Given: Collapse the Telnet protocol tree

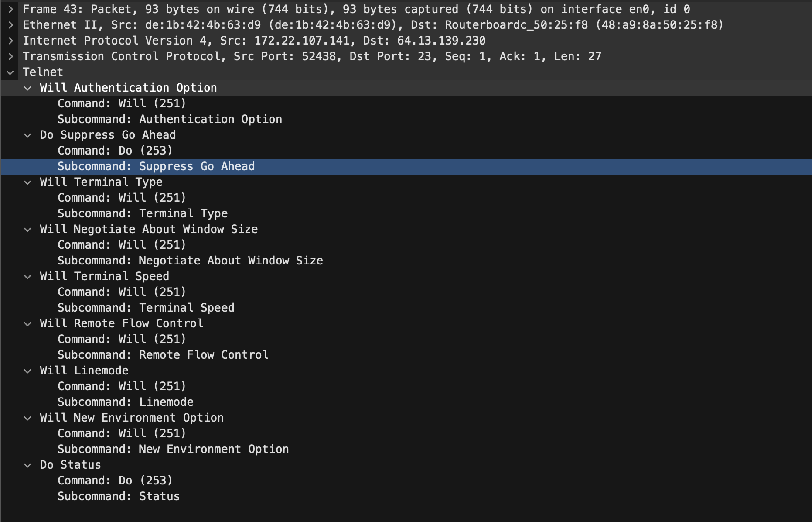Looking at the screenshot, I should (10, 72).
